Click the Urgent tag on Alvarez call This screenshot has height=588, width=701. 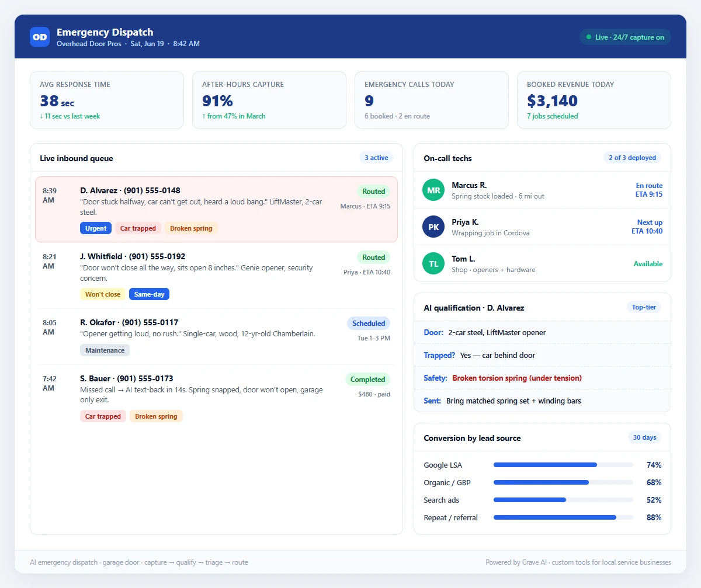96,228
